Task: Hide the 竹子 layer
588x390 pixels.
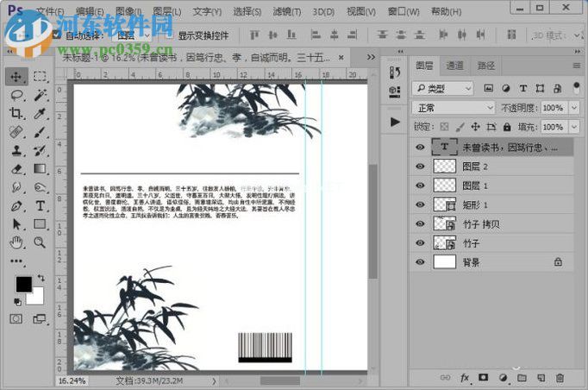Action: pyautogui.click(x=420, y=242)
